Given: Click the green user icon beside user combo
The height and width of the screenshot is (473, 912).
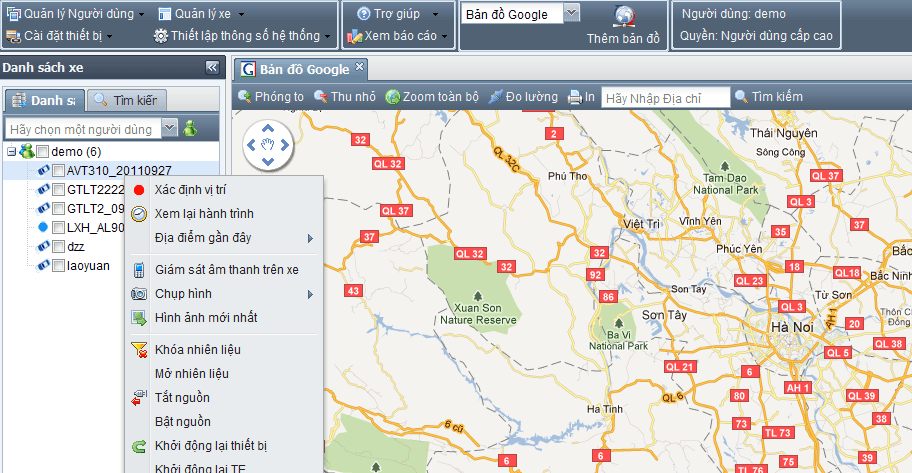Looking at the screenshot, I should (x=190, y=128).
